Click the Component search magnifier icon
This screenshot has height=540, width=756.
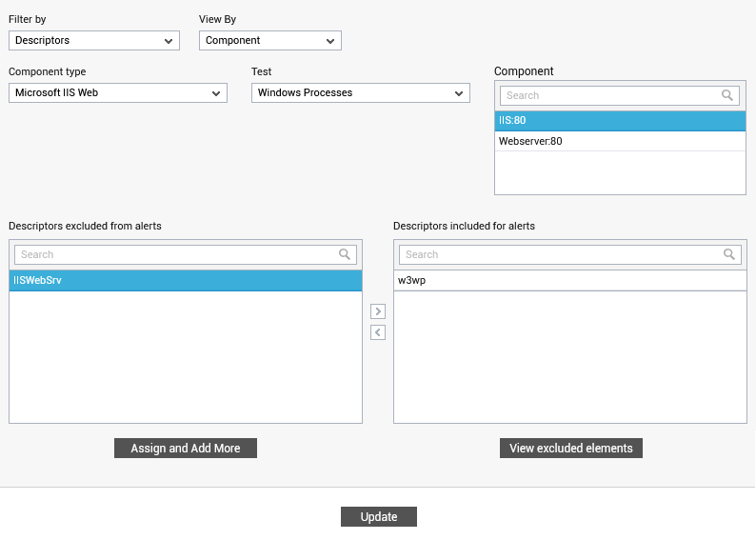click(727, 95)
